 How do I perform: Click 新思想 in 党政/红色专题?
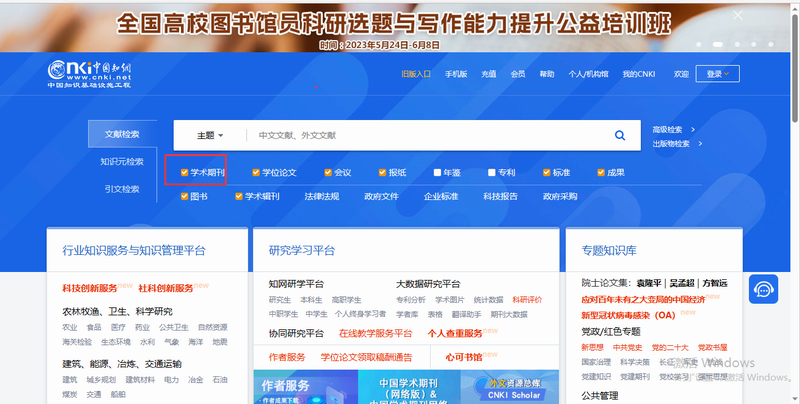pos(592,347)
